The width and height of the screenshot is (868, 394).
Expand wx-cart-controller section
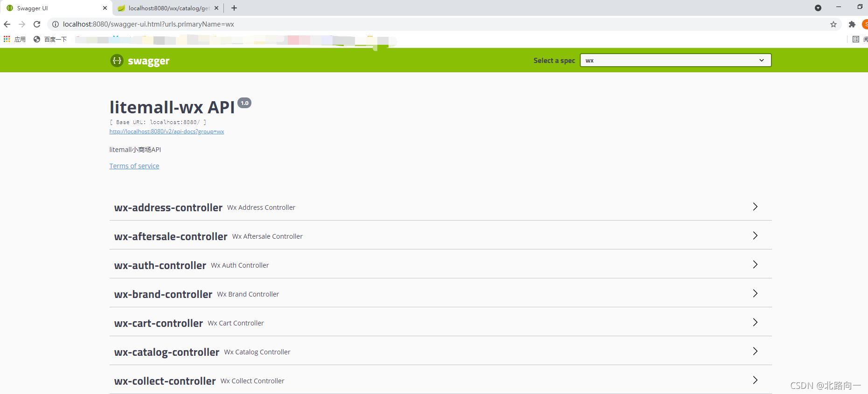coord(755,322)
